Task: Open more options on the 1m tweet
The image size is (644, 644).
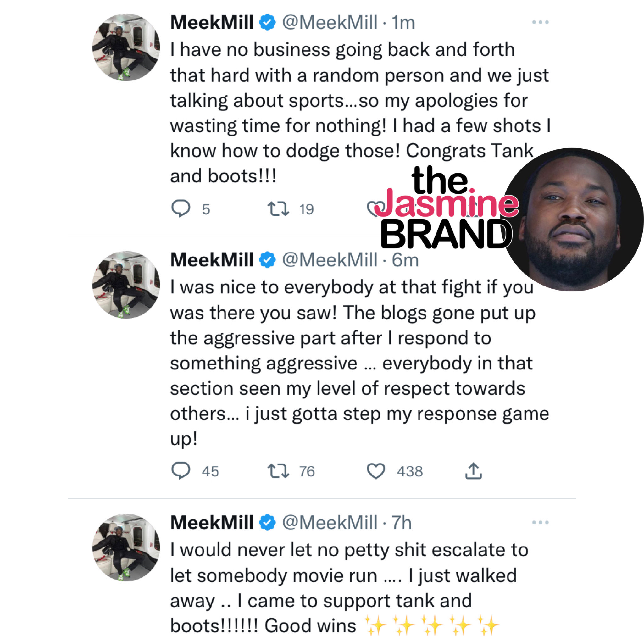Action: 540,22
